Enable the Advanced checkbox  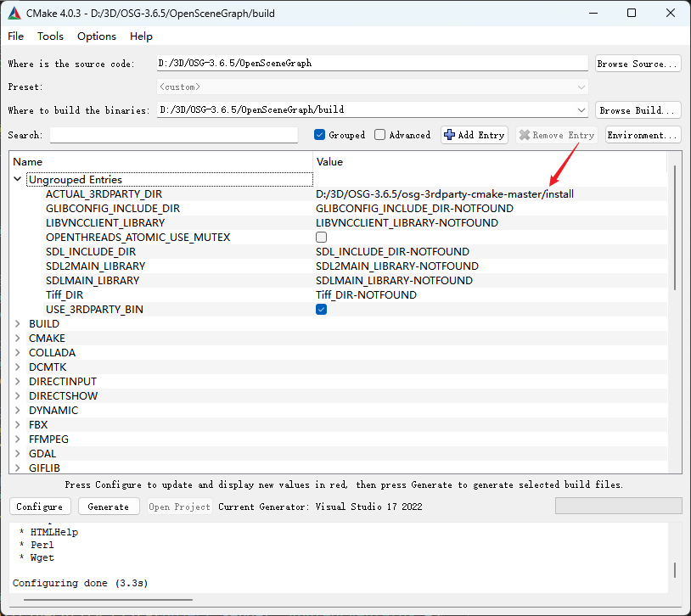(379, 135)
